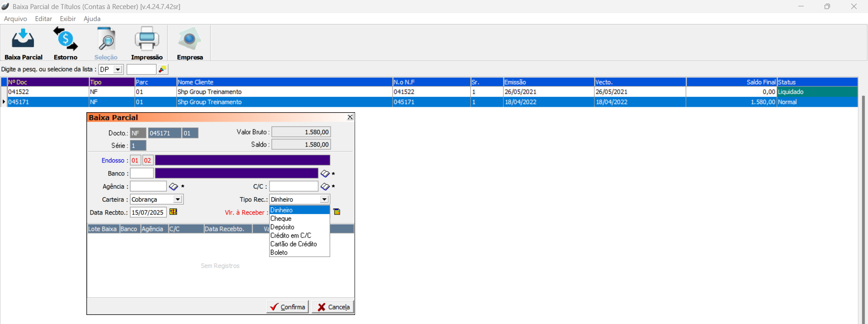Click the Baixa Parcial toolbar icon
The height and width of the screenshot is (324, 868).
tap(23, 44)
